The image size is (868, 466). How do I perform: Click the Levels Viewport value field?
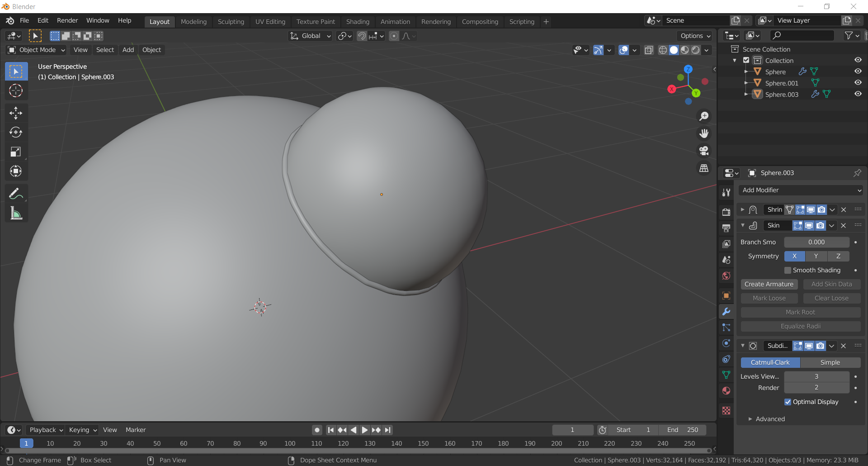pyautogui.click(x=816, y=376)
